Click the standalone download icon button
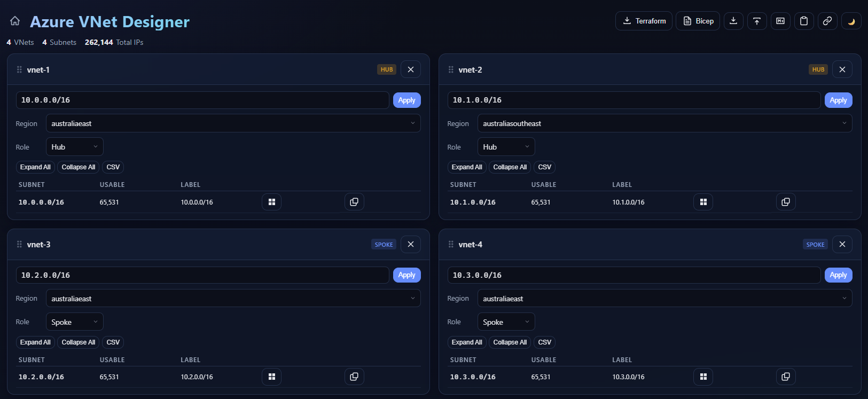 coord(733,21)
